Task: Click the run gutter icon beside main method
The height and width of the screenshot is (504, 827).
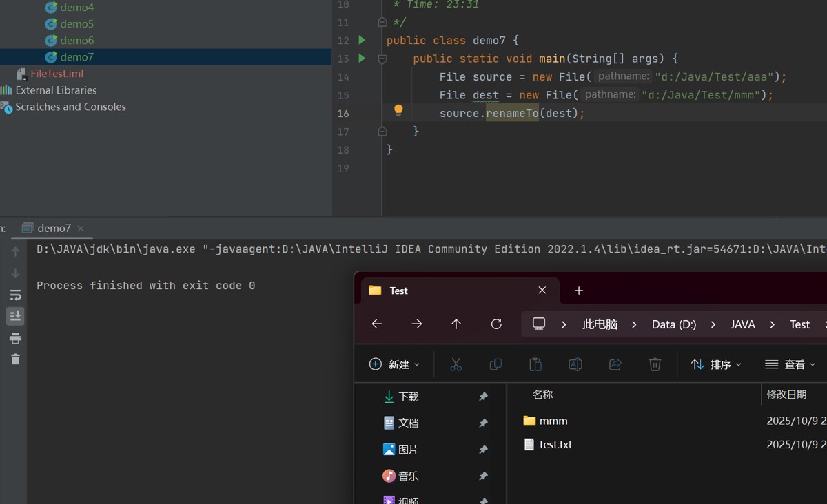Action: [362, 59]
